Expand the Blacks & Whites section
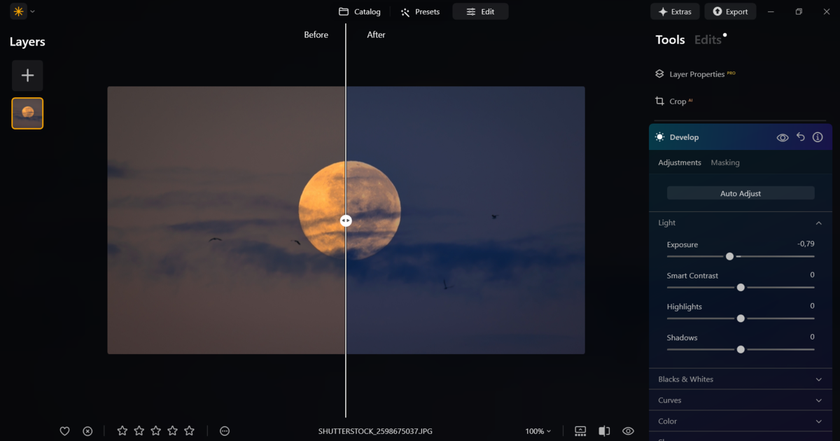The height and width of the screenshot is (441, 840). 740,379
